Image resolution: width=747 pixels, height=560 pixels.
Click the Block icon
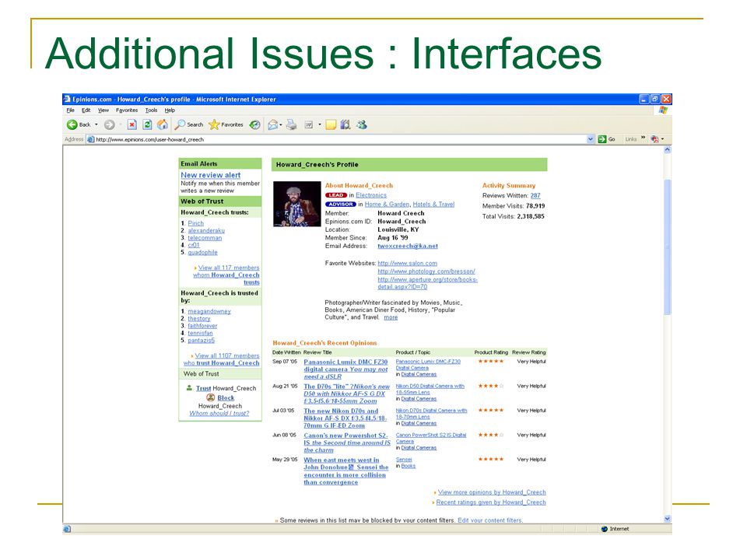pos(211,397)
